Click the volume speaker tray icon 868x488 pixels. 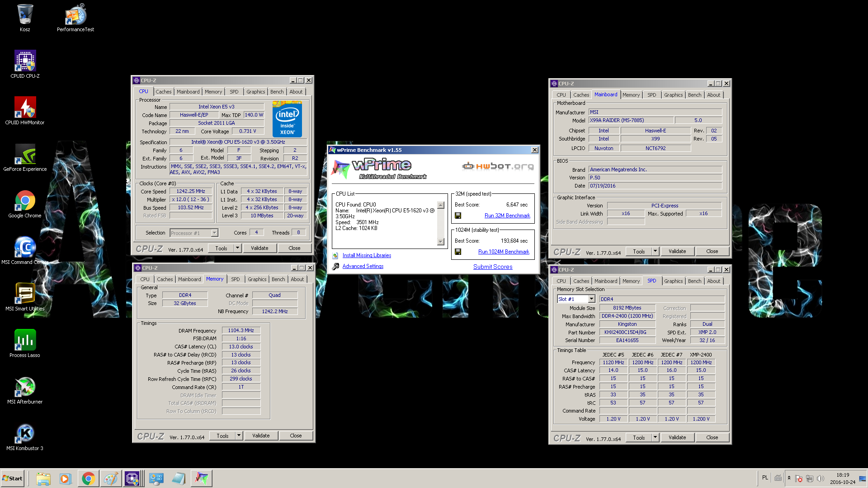821,478
